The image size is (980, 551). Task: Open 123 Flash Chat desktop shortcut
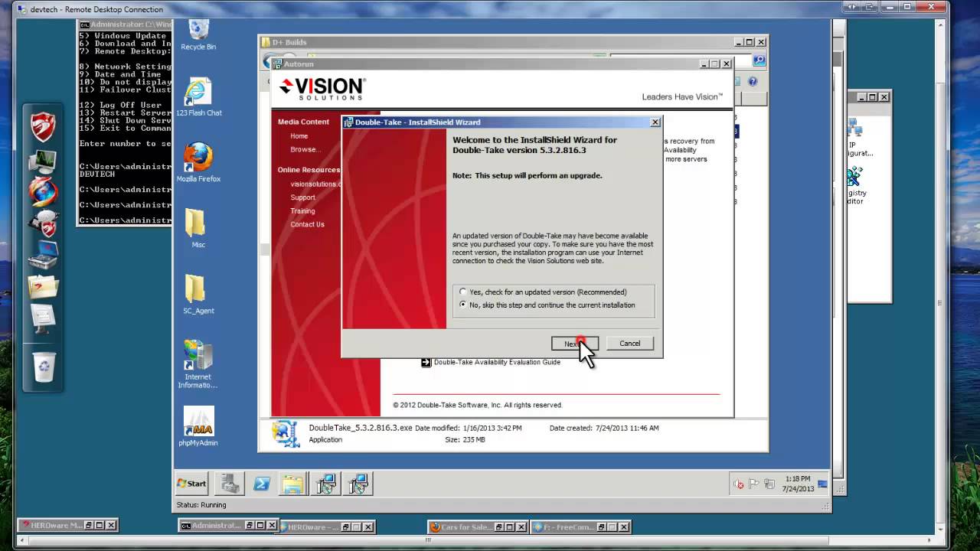coord(198,97)
